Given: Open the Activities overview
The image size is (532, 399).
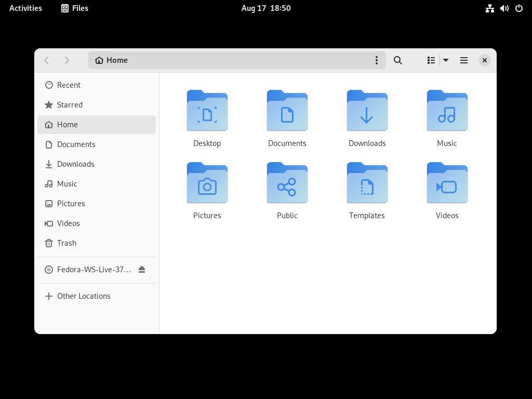Looking at the screenshot, I should (x=26, y=8).
